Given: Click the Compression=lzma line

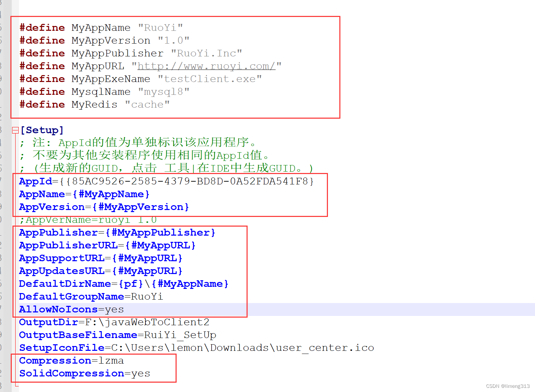Looking at the screenshot, I should pos(71,361).
